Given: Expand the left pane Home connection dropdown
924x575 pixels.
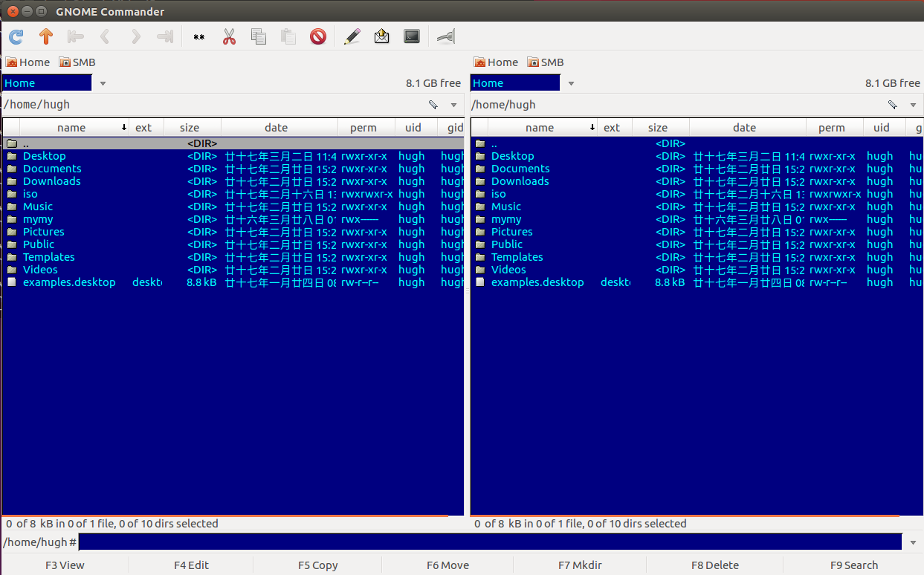Looking at the screenshot, I should point(103,83).
